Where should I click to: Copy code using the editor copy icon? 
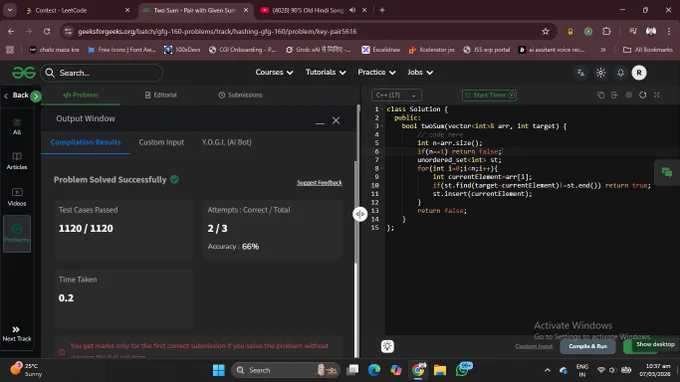(x=601, y=95)
